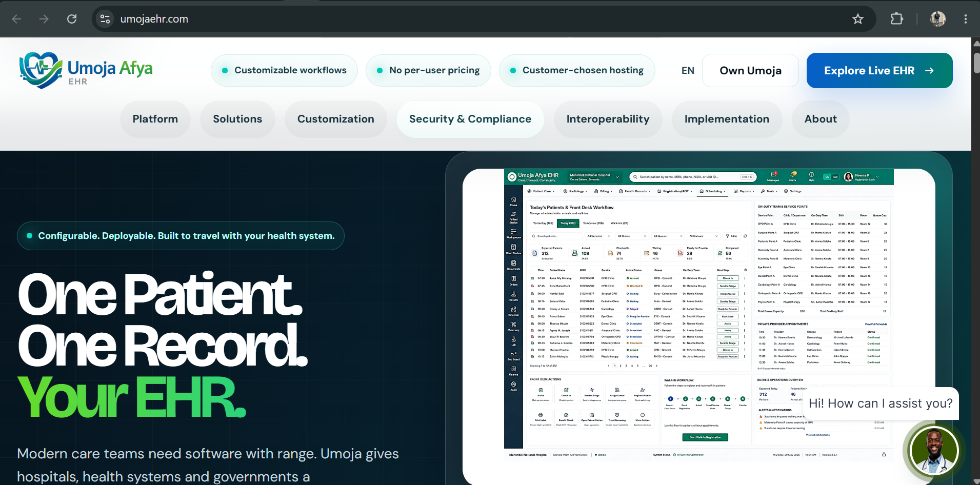Open the Security & Compliance nav item
Viewport: 980px width, 485px height.
click(x=470, y=119)
